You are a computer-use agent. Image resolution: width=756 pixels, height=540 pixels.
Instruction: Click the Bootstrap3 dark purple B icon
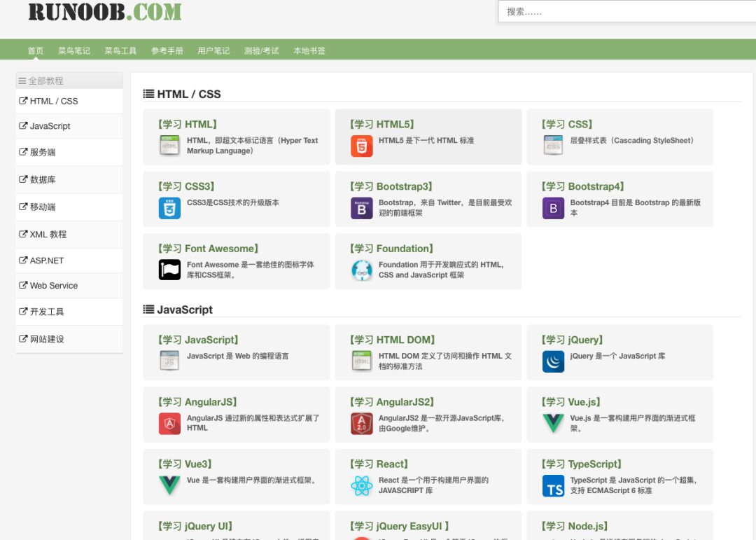point(362,208)
